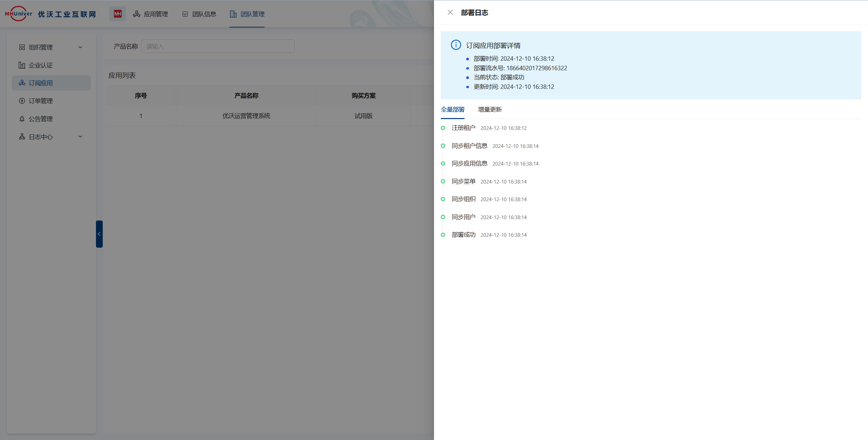Viewport: 868px width, 440px height.
Task: Click the 注册租户 timeline node marker
Action: pyautogui.click(x=443, y=128)
